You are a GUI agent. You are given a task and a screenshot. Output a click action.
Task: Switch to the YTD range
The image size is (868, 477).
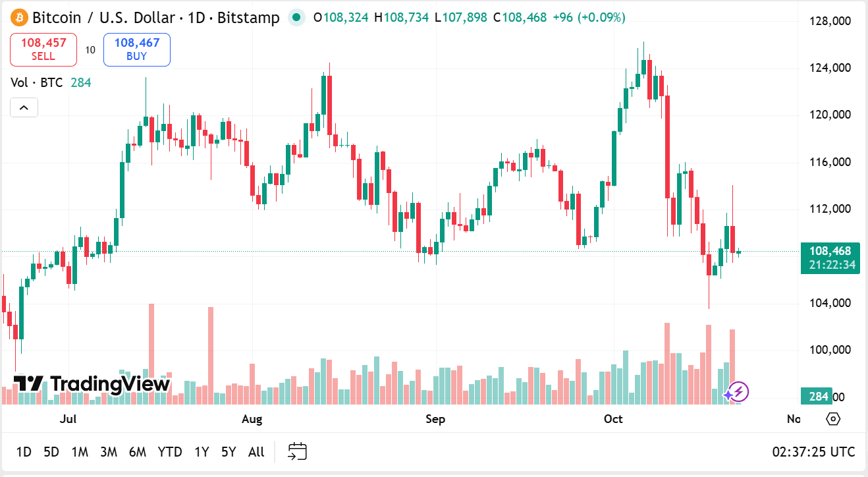coord(170,452)
